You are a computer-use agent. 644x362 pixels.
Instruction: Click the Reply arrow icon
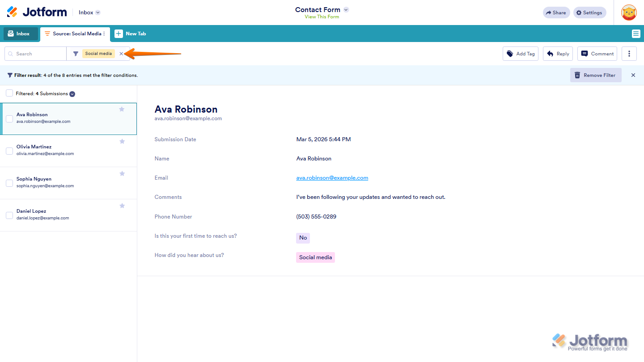click(550, 53)
